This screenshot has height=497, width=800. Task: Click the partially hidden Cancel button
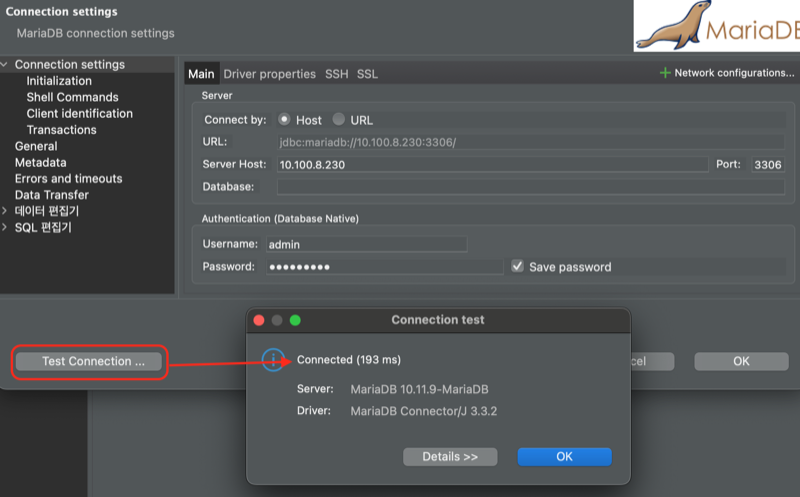click(x=653, y=361)
